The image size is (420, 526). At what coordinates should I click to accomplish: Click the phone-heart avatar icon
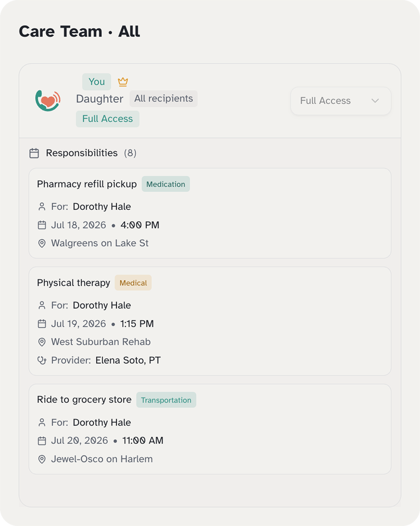(48, 101)
